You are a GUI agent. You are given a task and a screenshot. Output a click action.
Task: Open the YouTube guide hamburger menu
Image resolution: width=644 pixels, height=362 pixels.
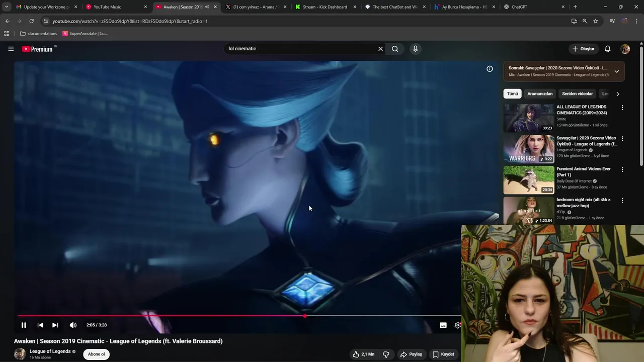[11, 49]
